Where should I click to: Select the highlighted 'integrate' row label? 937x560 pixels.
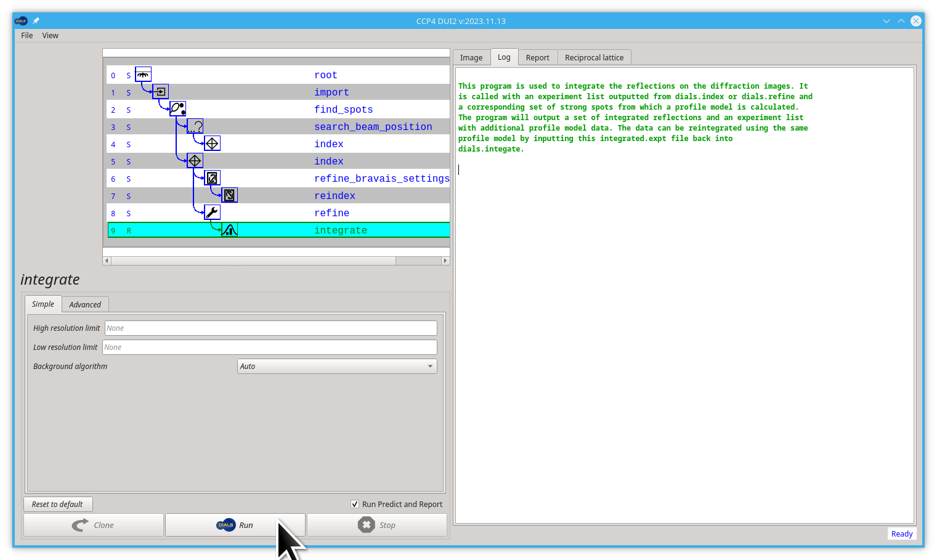(341, 230)
